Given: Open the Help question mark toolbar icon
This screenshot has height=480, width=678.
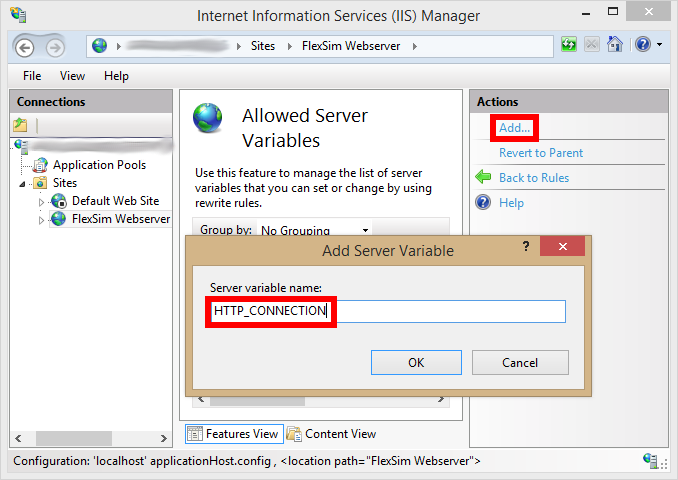Looking at the screenshot, I should coord(641,45).
